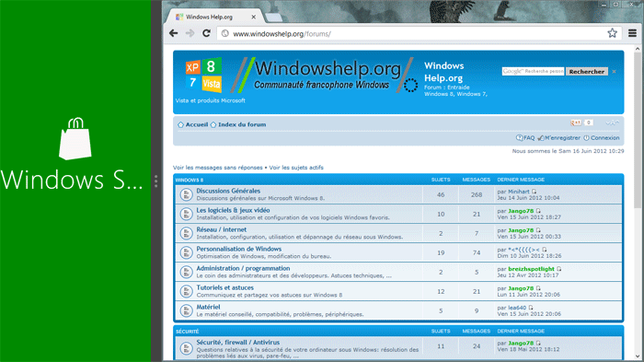Screen dimensions: 644x362
Task: Open the FAQ link
Action: point(529,138)
